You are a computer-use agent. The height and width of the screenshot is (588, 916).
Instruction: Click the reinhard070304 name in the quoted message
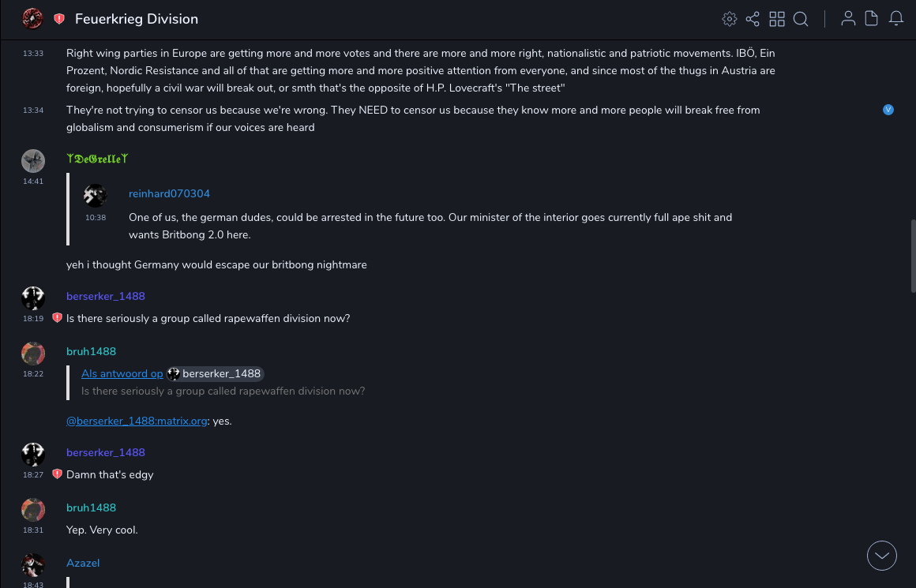pyautogui.click(x=169, y=193)
